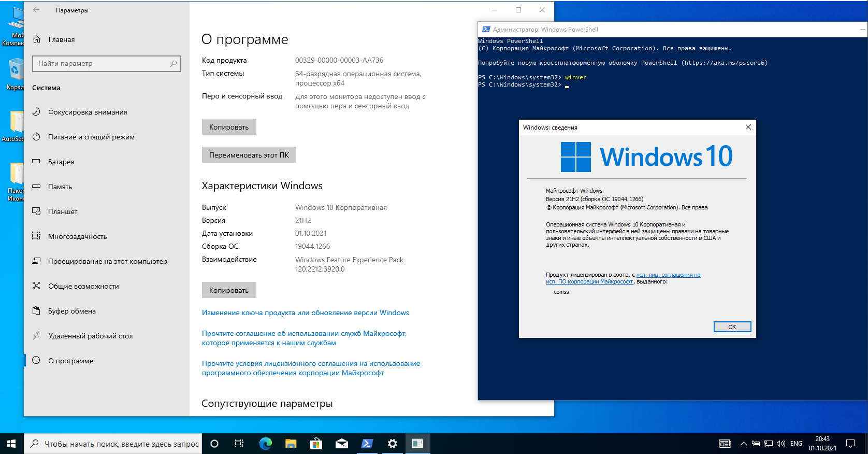The height and width of the screenshot is (454, 868).
Task: Select the Планшет tablet icon
Action: click(x=36, y=211)
